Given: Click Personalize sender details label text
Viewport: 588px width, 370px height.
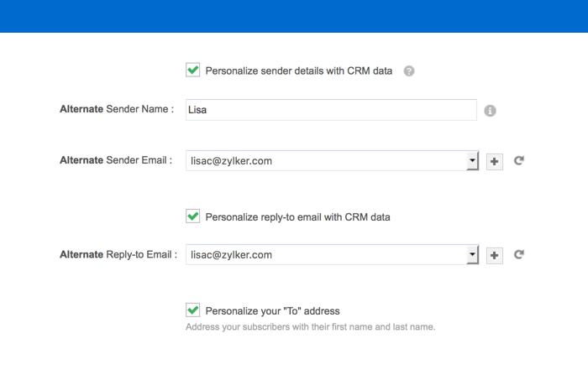Looking at the screenshot, I should pos(299,70).
